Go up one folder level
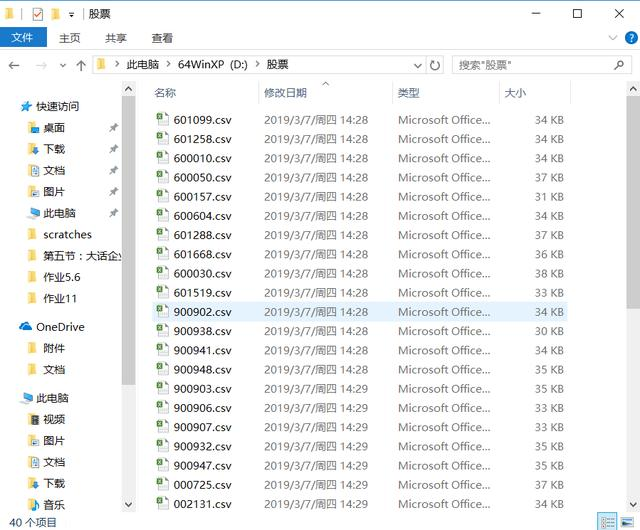The height and width of the screenshot is (530, 640). [81, 65]
